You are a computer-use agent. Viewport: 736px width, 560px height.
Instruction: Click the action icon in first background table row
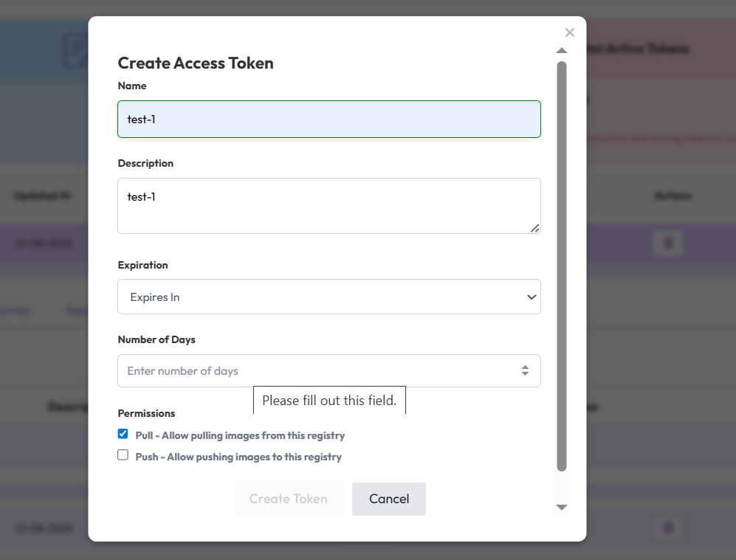coord(668,243)
